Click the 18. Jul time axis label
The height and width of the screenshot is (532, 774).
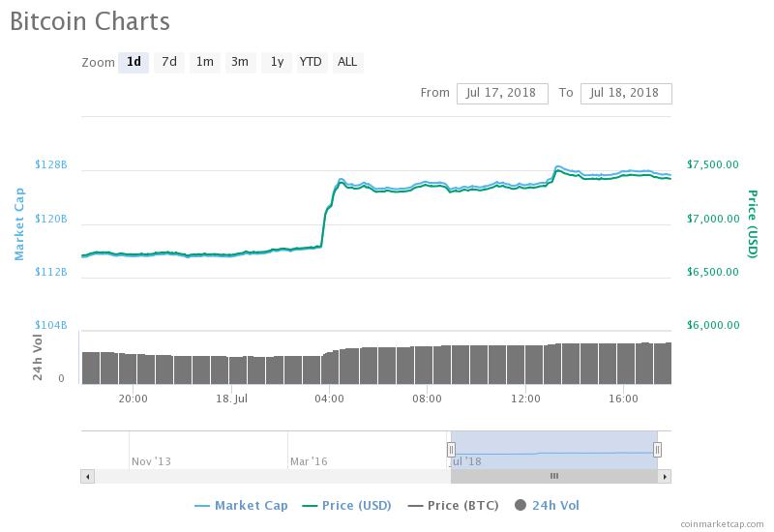click(231, 399)
